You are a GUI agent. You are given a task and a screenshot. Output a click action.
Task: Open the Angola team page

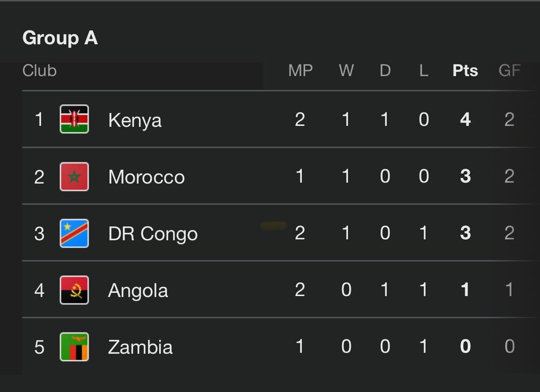[138, 290]
